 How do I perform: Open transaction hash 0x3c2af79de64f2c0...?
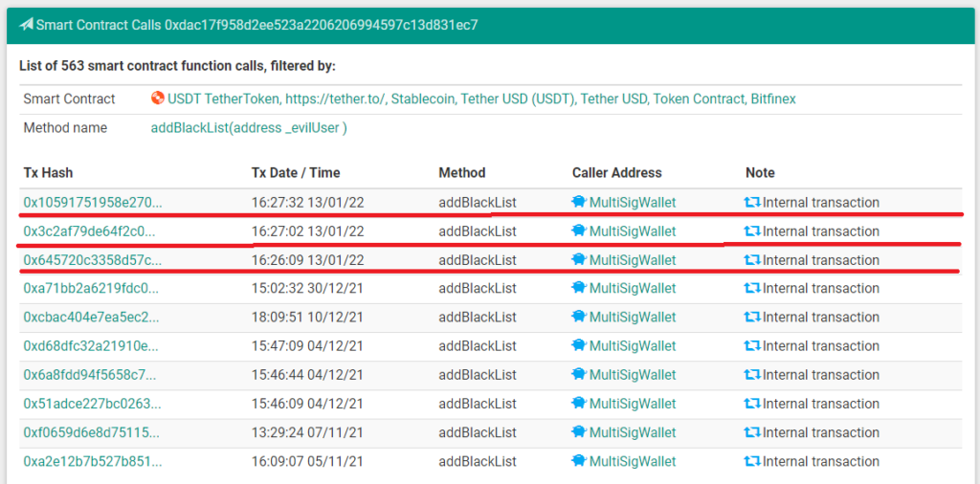pyautogui.click(x=89, y=231)
